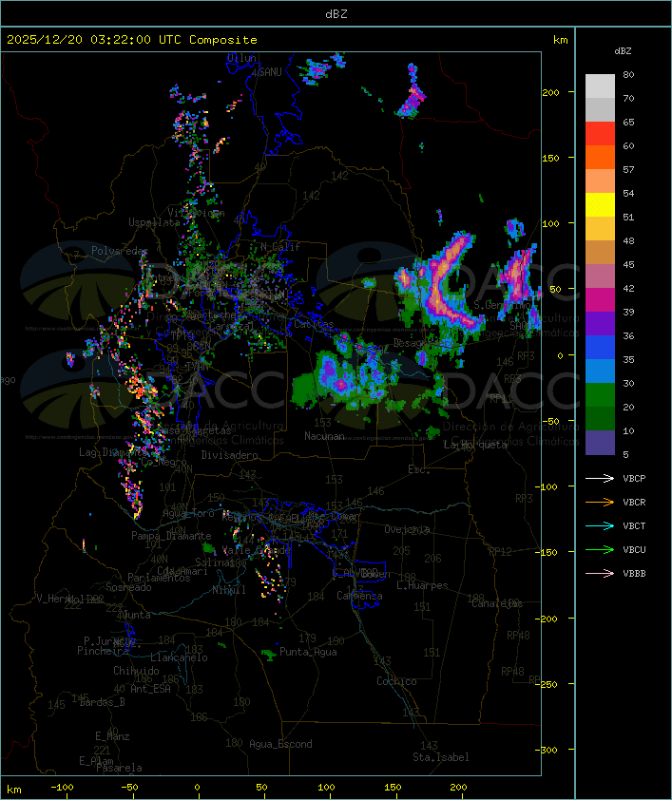The width and height of the screenshot is (672, 800).
Task: Click the 2025/12/20 03:22:00 UTC Composite timestamp
Action: pyautogui.click(x=132, y=40)
